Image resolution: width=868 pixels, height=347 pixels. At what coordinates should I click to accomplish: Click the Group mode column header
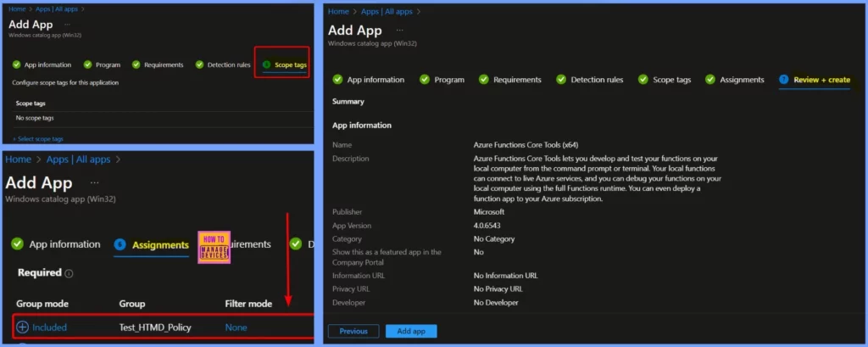point(42,304)
